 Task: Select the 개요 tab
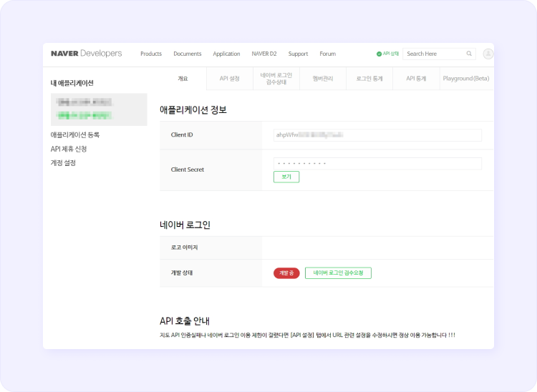(183, 79)
